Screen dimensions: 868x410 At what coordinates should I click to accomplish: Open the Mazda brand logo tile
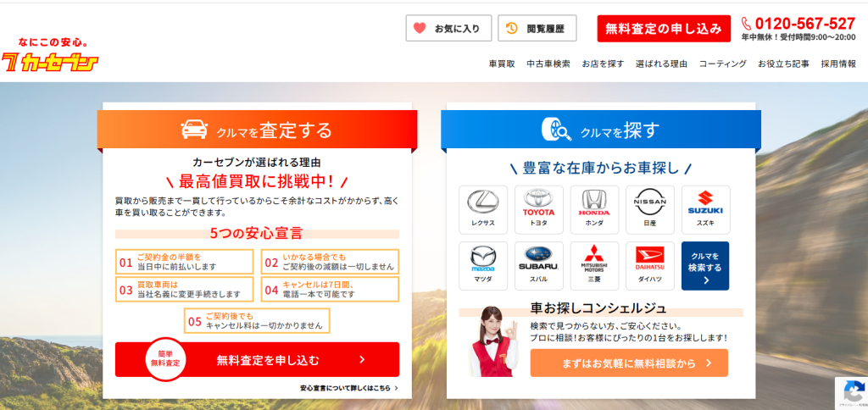(x=483, y=265)
